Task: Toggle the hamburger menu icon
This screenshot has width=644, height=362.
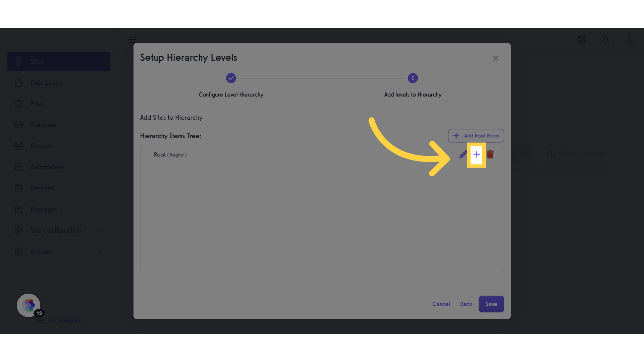Action: pos(132,40)
